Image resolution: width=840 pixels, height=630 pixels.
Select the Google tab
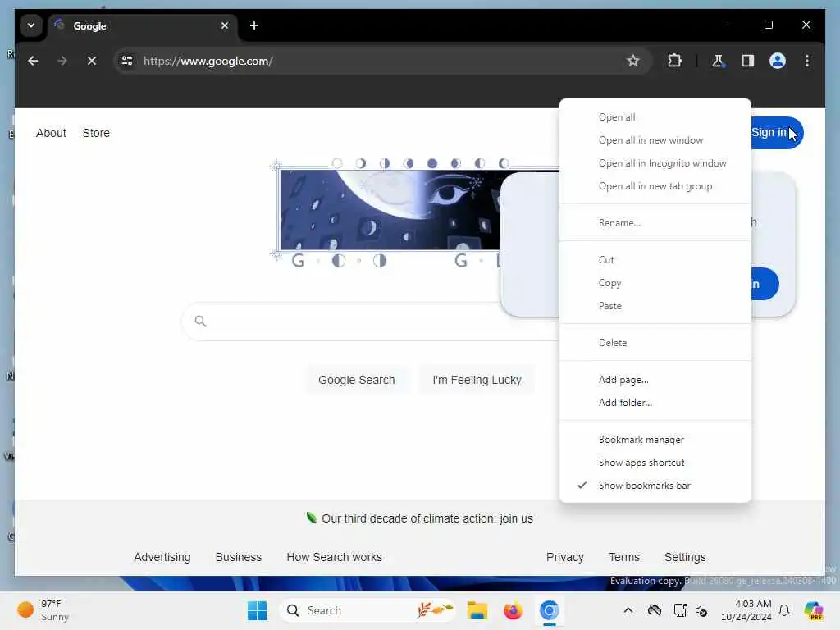point(142,25)
